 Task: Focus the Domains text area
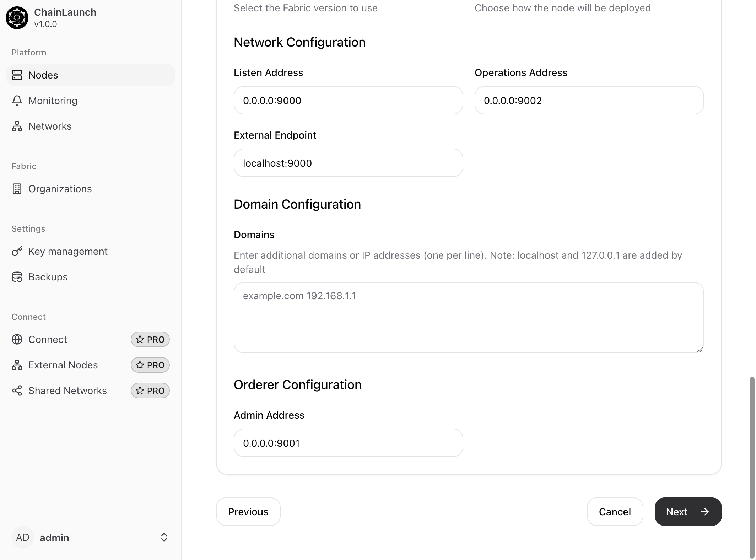tap(468, 317)
